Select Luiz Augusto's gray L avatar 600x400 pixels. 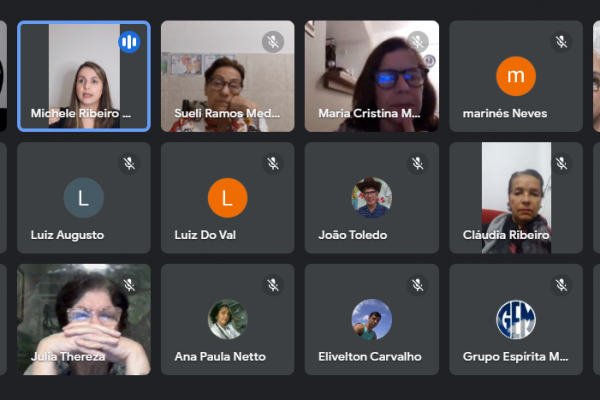pos(83,198)
